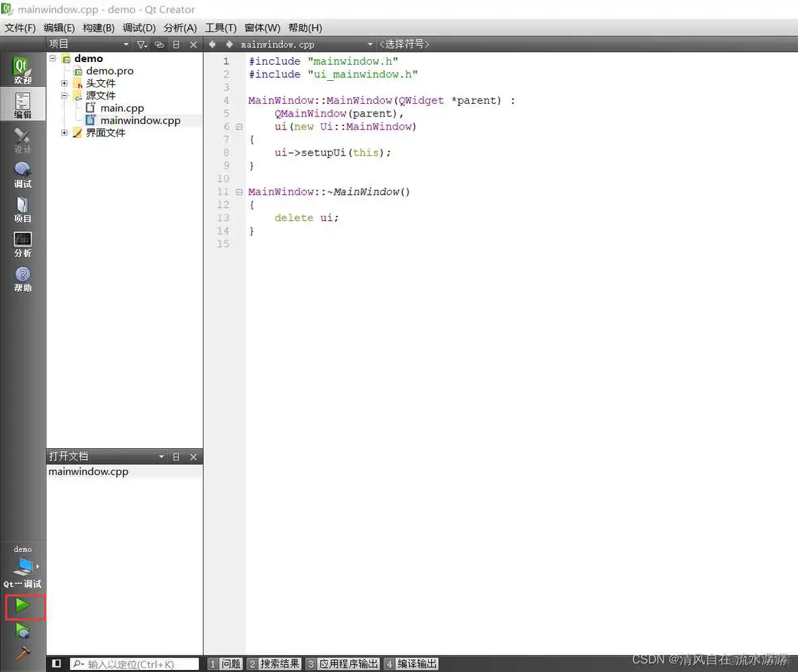Image resolution: width=798 pixels, height=672 pixels.
Task: Collapse the code block at line 6
Action: coord(239,126)
